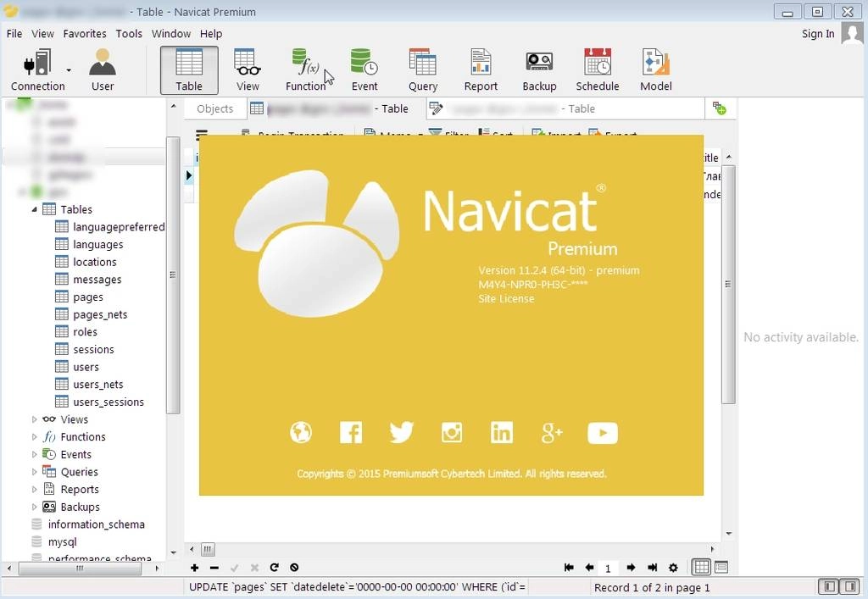Open the View objects icon
868x599 pixels.
click(x=248, y=69)
